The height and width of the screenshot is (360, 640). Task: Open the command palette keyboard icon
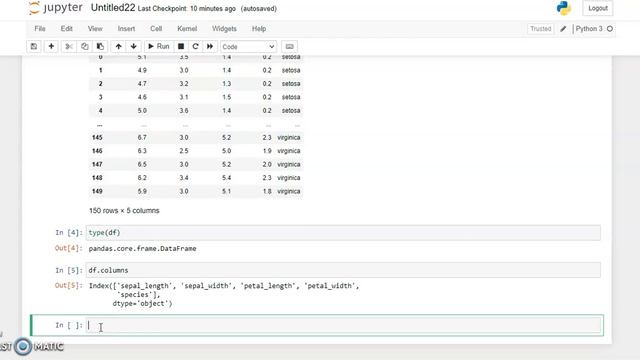[289, 47]
